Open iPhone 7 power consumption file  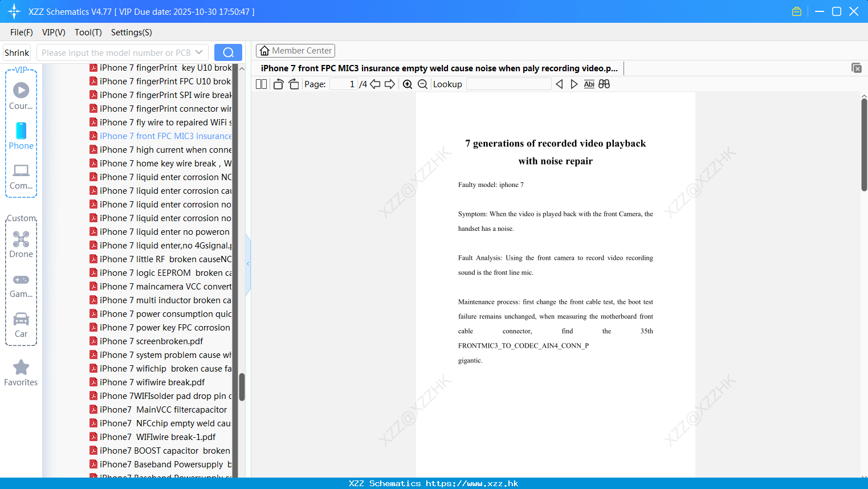click(x=160, y=314)
